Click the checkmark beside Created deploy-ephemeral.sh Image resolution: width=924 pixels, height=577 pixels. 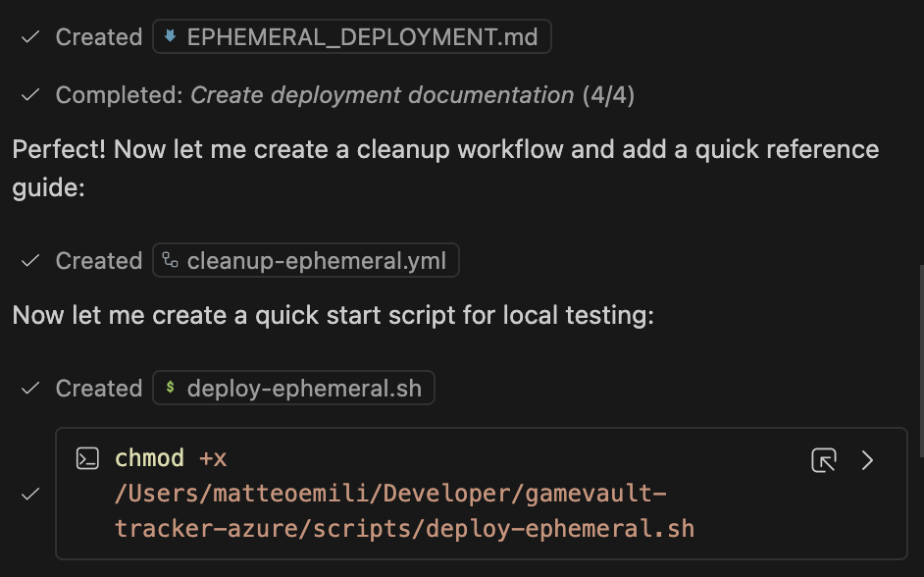tap(30, 389)
